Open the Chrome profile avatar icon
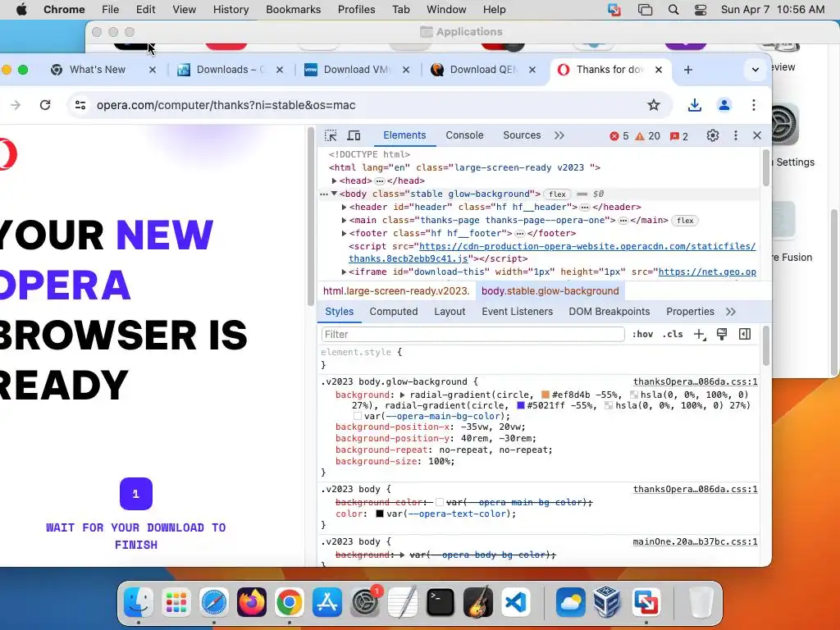The height and width of the screenshot is (630, 840). point(724,105)
